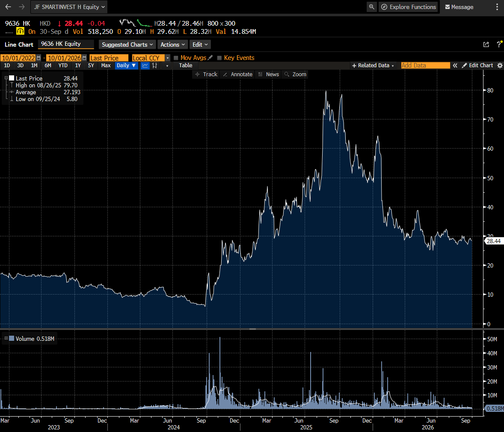Expand the Related Data dropdown
The image size is (504, 432).
point(373,66)
